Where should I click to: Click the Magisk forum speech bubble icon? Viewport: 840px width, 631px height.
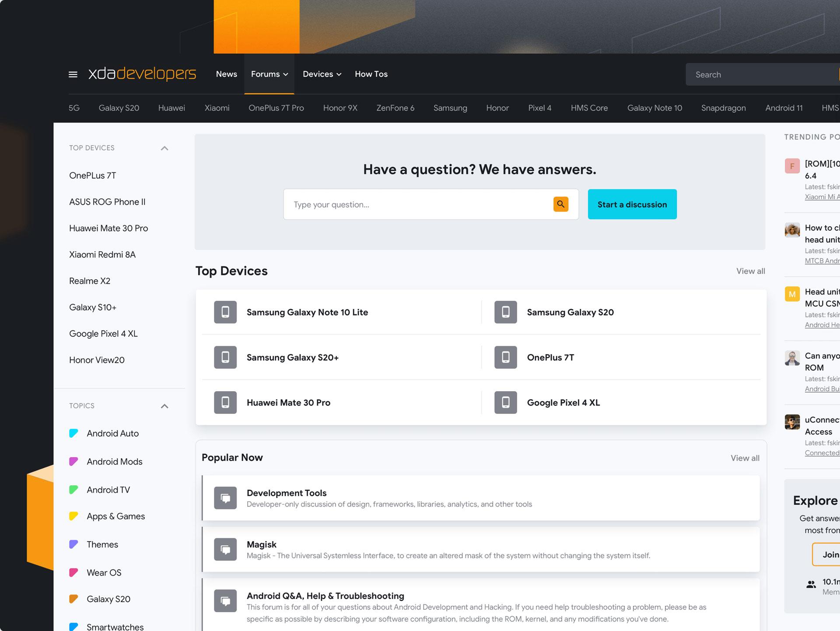[x=225, y=549]
